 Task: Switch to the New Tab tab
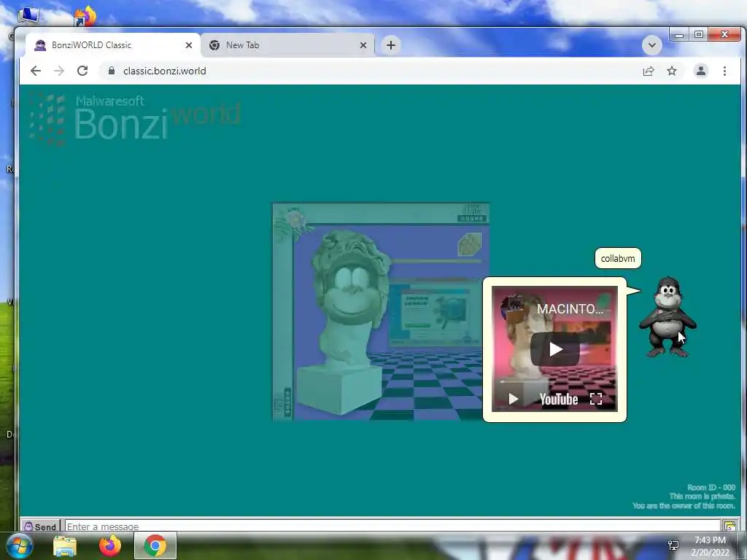(x=287, y=45)
